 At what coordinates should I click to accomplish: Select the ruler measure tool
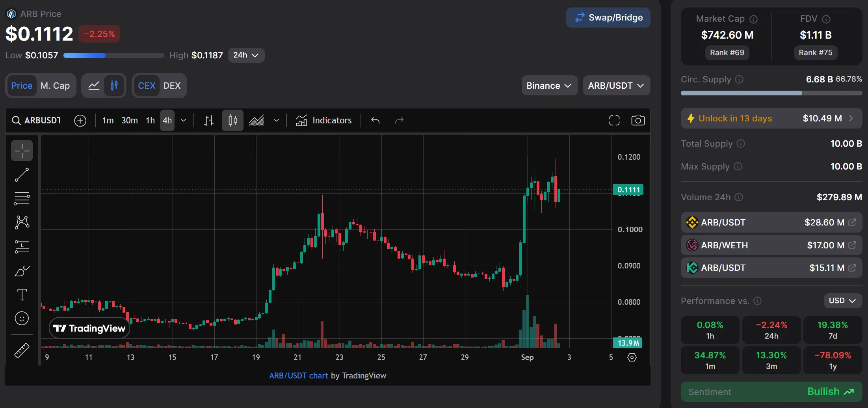22,350
